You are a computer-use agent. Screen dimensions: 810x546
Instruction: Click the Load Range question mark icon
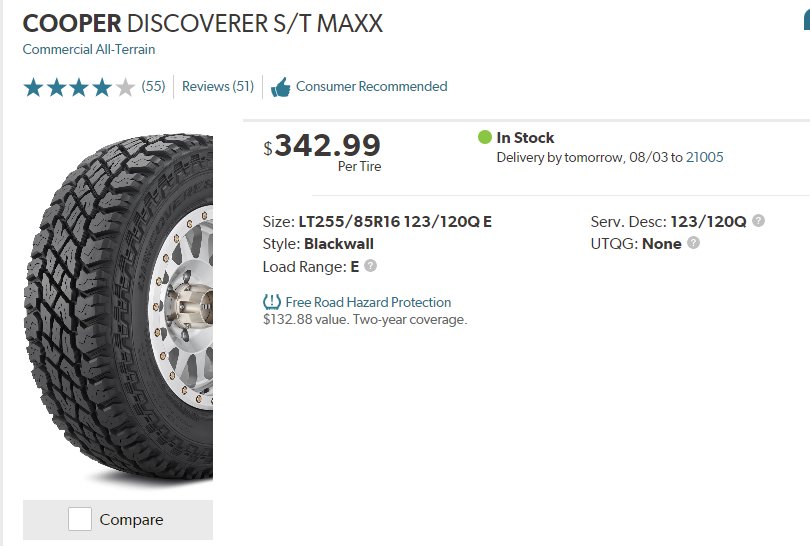point(370,266)
